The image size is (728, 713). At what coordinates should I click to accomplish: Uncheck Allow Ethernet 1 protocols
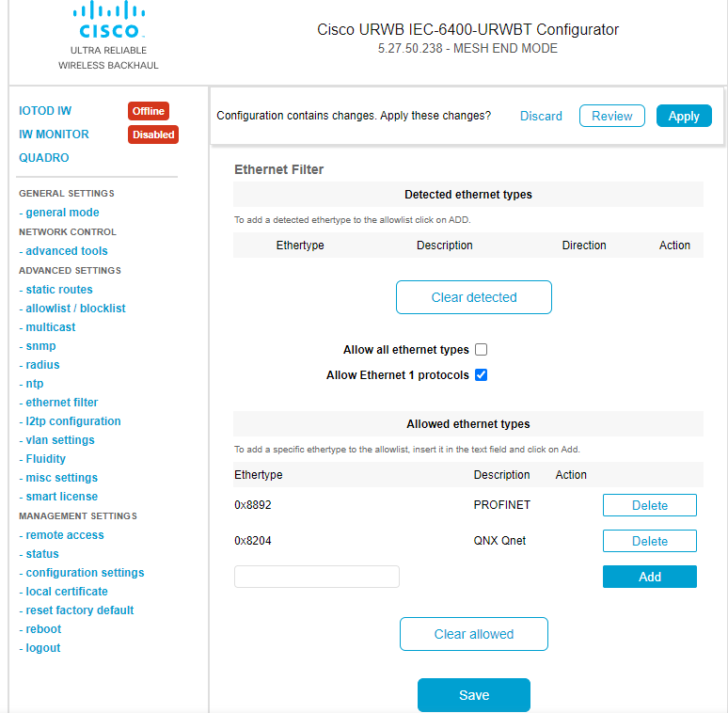(482, 375)
